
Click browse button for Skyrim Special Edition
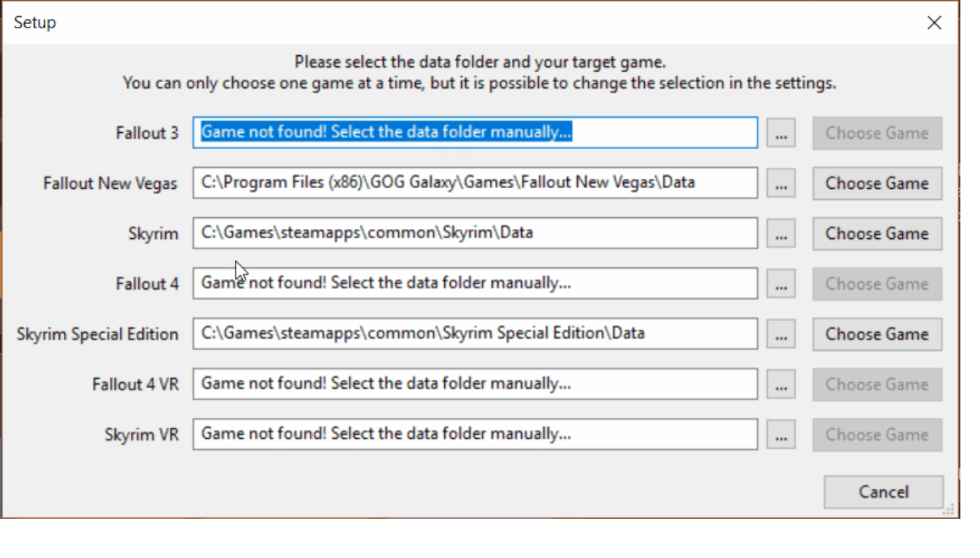(x=781, y=334)
